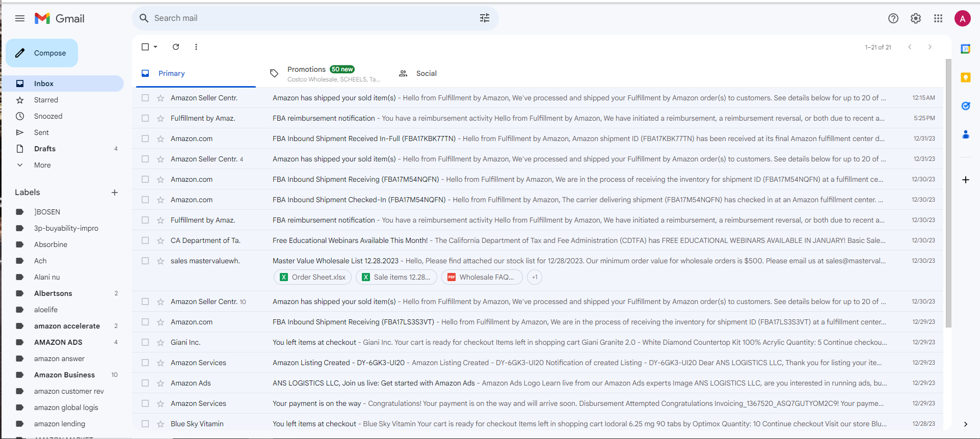Open the Google apps grid
This screenshot has height=439, width=980.
click(x=938, y=18)
